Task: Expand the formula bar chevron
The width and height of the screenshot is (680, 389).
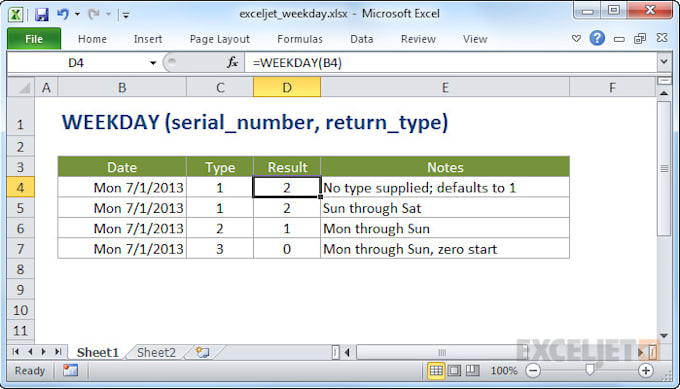Action: (664, 62)
